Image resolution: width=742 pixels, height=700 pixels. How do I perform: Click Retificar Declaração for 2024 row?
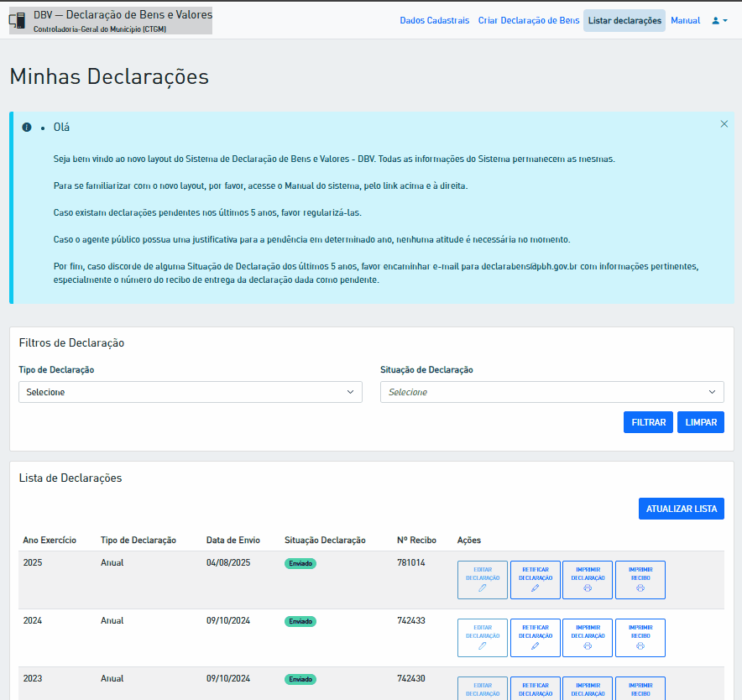(x=536, y=638)
